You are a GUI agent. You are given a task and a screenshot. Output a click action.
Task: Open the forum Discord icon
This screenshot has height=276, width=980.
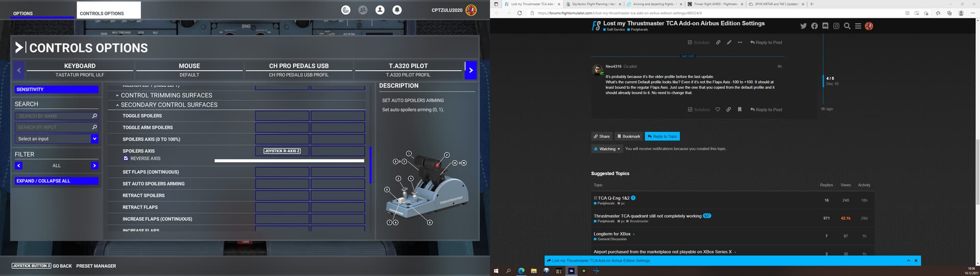[x=825, y=26]
